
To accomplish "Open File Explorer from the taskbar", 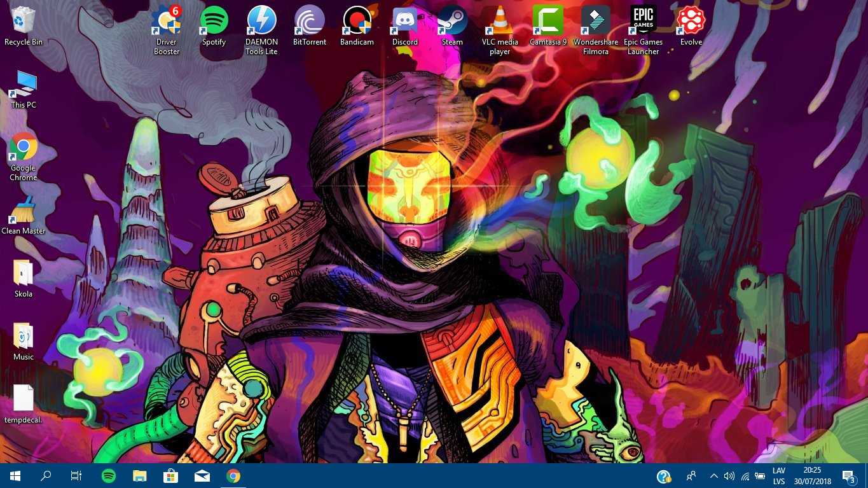I will (x=140, y=475).
